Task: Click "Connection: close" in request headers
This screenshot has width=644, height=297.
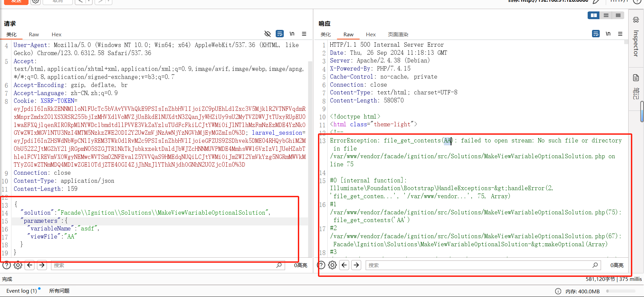Action: [42, 173]
